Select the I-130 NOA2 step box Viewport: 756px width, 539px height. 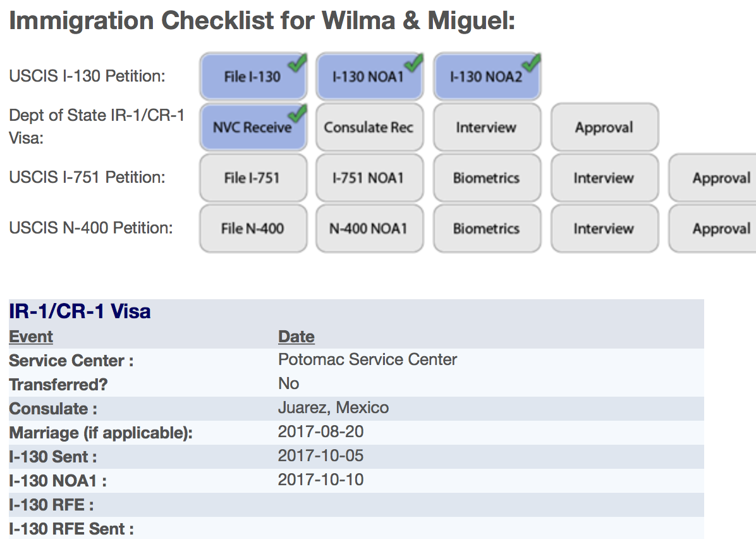click(487, 77)
